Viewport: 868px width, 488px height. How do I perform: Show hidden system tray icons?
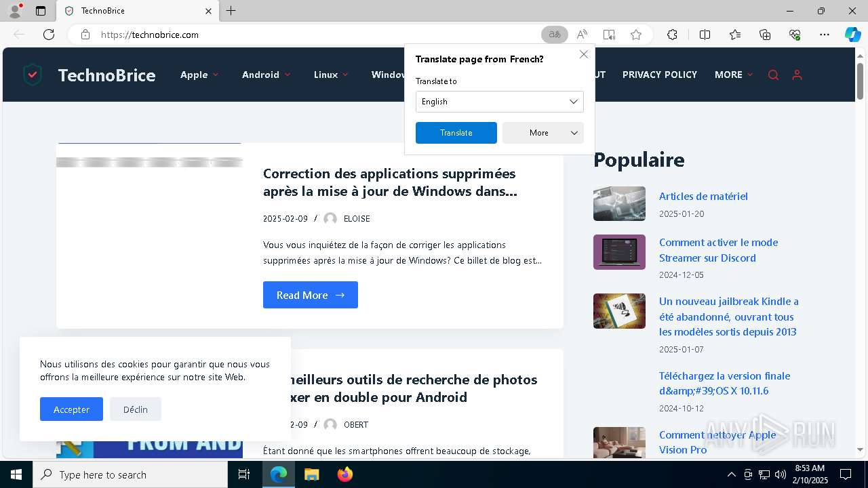pos(731,474)
